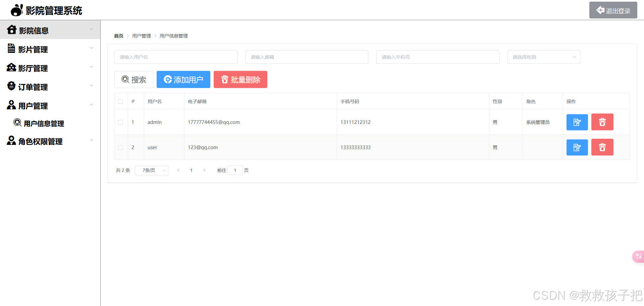Toggle the select-all checkbox in table header
This screenshot has width=644, height=306.
click(x=121, y=101)
